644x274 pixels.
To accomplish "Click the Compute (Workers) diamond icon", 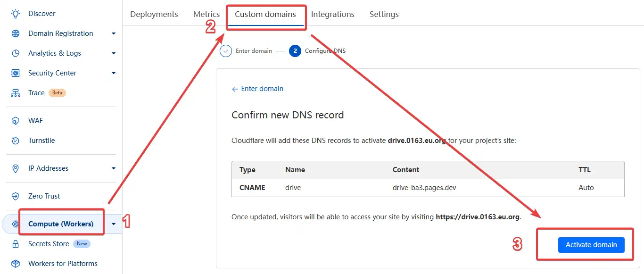I will (x=16, y=224).
